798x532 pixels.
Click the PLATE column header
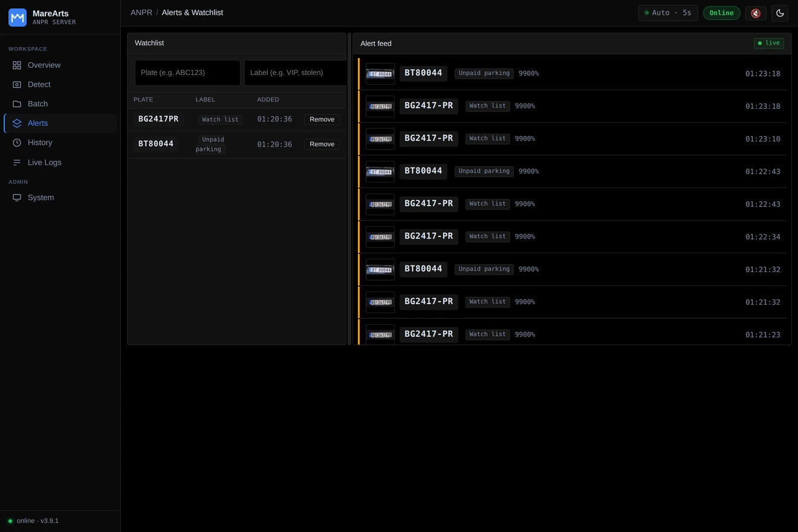coord(143,100)
